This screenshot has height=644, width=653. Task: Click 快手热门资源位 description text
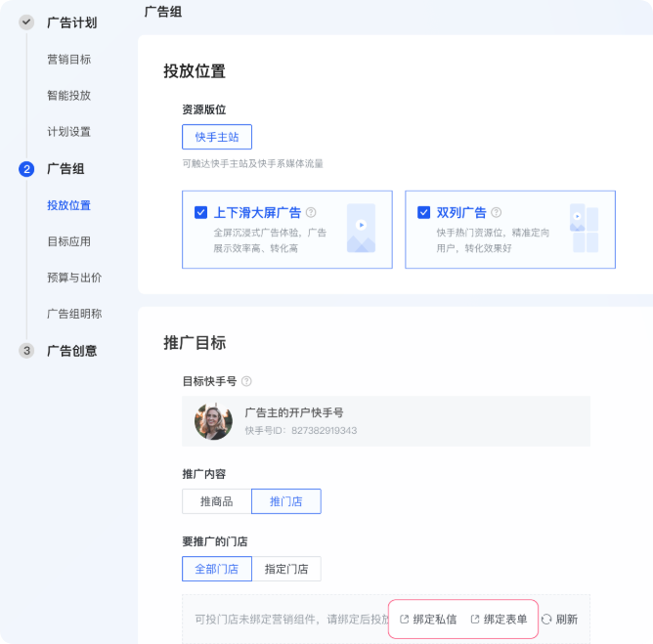(x=493, y=240)
